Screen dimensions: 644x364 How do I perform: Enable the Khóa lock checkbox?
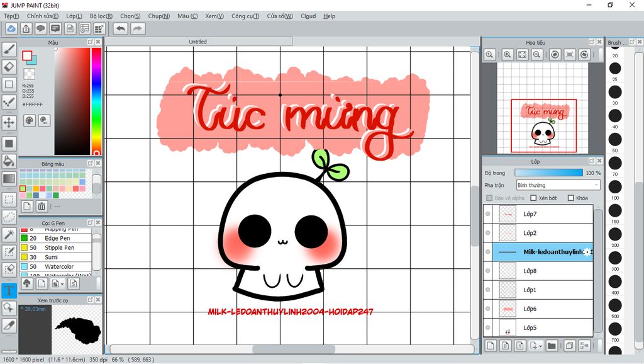point(570,198)
